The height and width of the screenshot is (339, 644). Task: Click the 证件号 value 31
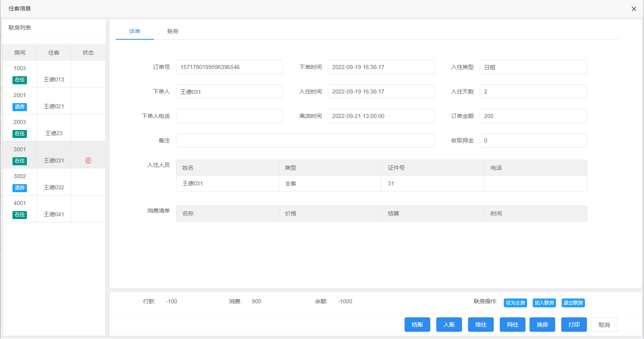pyautogui.click(x=391, y=183)
